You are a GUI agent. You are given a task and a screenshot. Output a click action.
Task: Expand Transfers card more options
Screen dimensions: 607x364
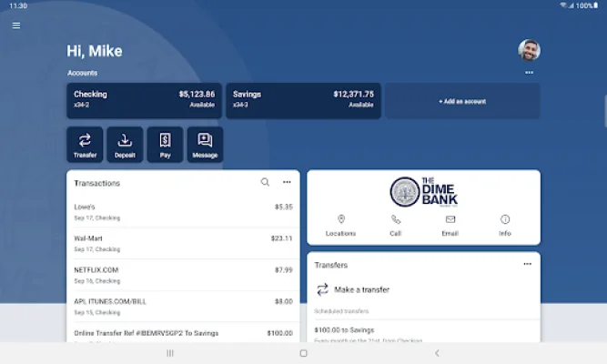tap(527, 264)
